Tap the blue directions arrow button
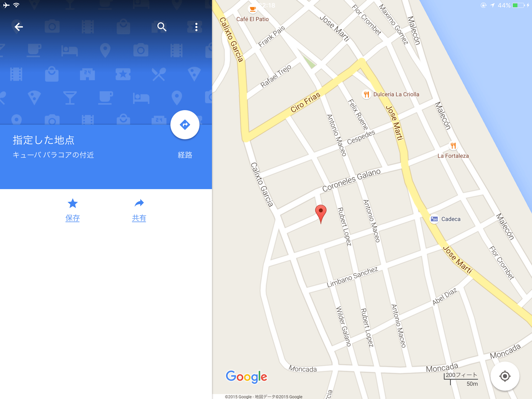 [x=185, y=125]
